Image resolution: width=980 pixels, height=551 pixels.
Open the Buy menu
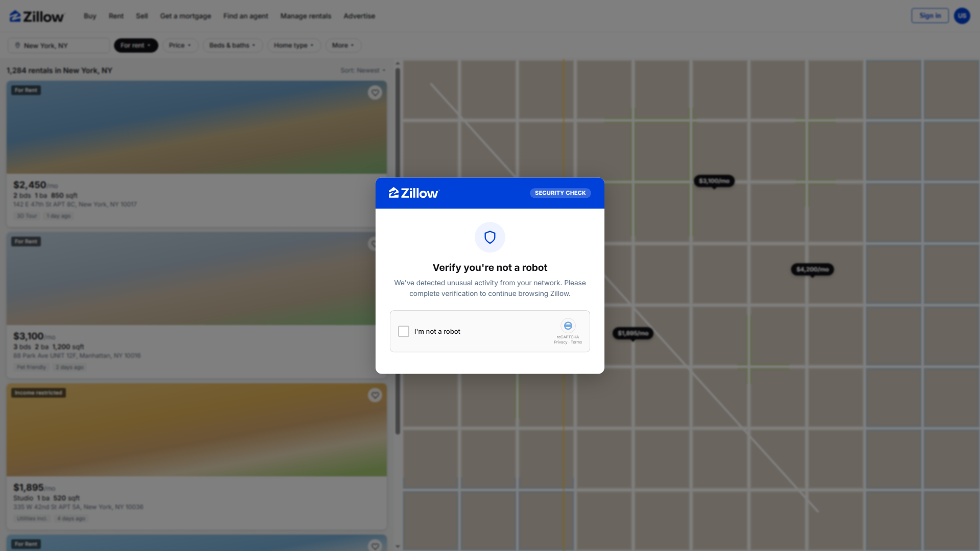pos(90,16)
